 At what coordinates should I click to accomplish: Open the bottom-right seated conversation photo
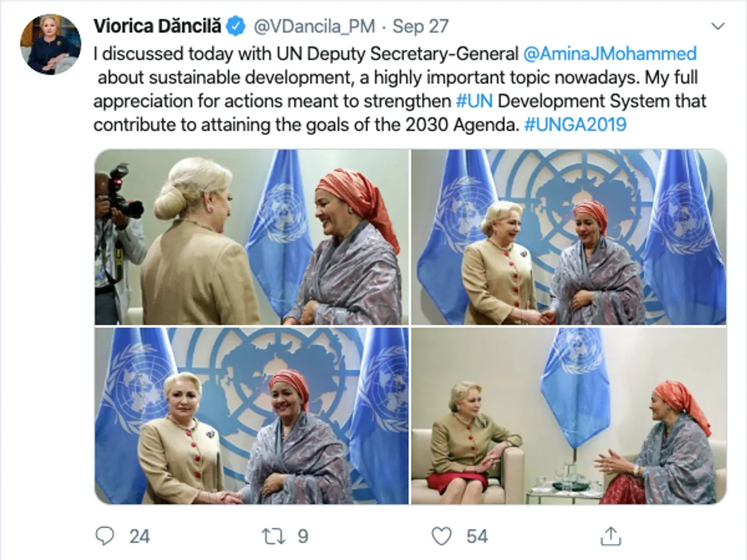coord(569,416)
